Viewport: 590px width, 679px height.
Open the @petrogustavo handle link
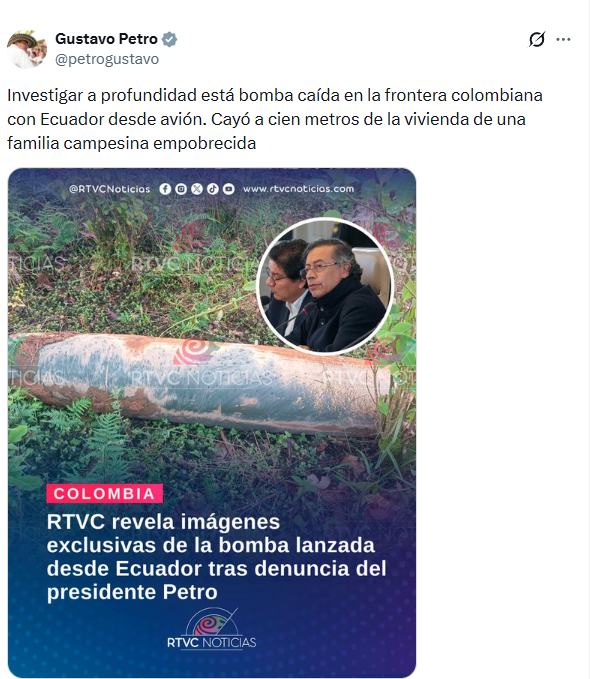(107, 59)
